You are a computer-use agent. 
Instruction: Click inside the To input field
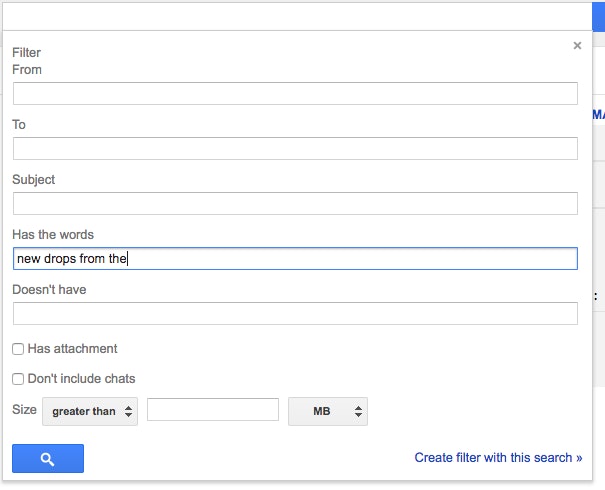295,149
